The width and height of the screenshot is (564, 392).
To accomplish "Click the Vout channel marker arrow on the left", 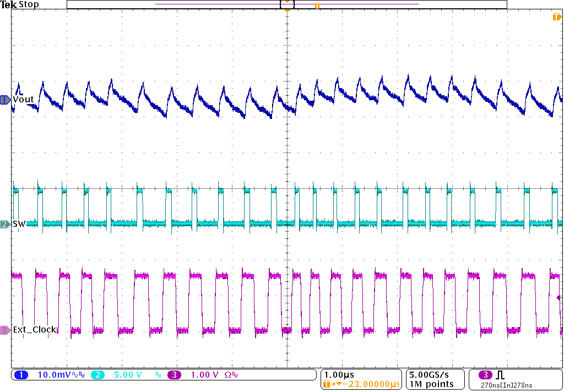I will point(4,99).
